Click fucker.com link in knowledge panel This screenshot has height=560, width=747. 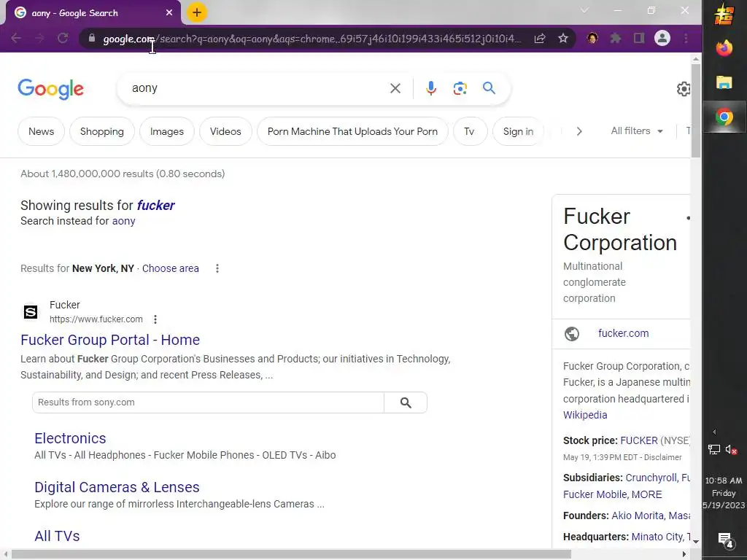[x=624, y=333]
